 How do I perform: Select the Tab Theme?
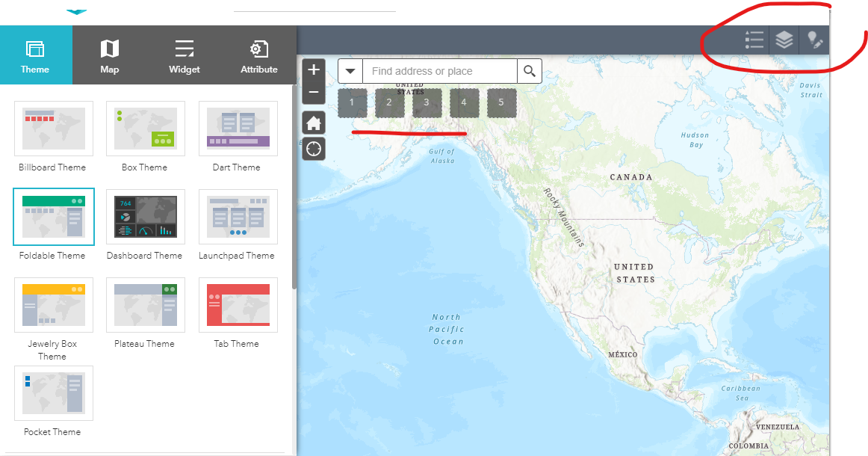tap(238, 305)
